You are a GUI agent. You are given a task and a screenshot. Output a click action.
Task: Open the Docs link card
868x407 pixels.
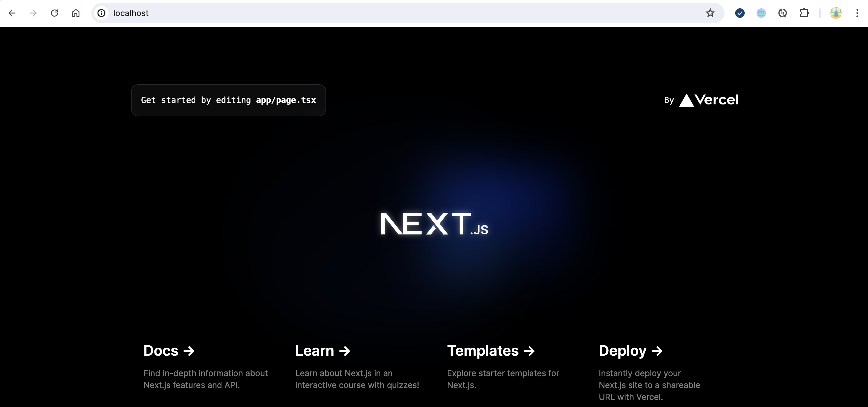169,351
